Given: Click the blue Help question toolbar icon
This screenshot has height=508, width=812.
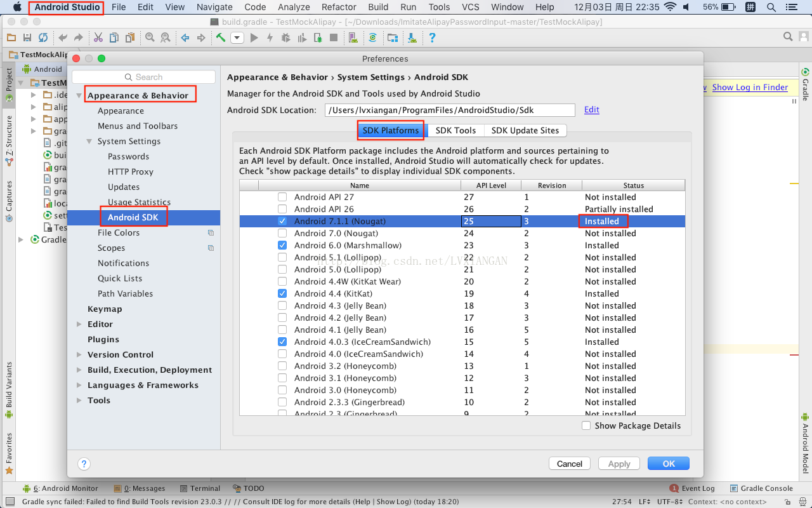Looking at the screenshot, I should (432, 38).
